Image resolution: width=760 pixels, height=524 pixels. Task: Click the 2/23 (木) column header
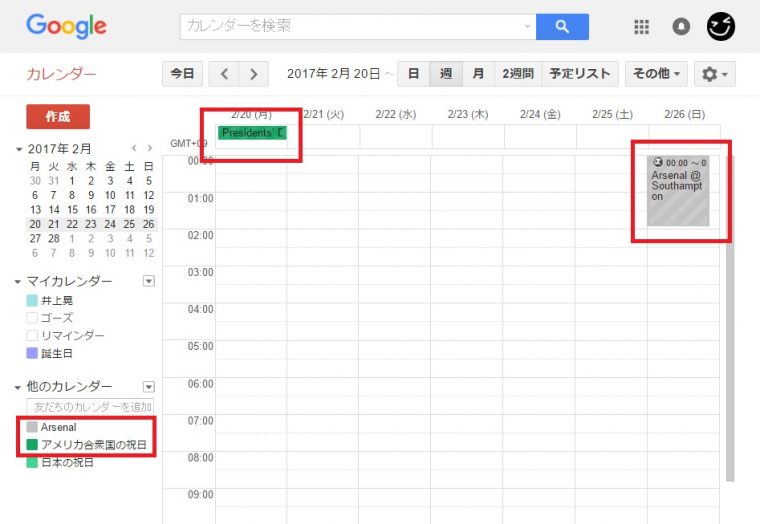coord(468,114)
